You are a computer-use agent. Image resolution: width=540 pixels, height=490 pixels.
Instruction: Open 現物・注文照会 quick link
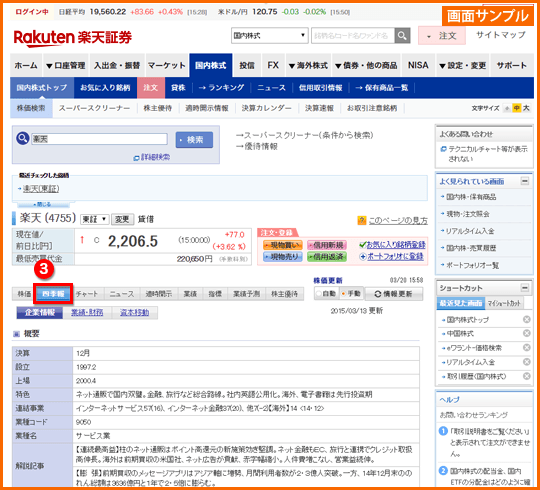click(x=468, y=214)
